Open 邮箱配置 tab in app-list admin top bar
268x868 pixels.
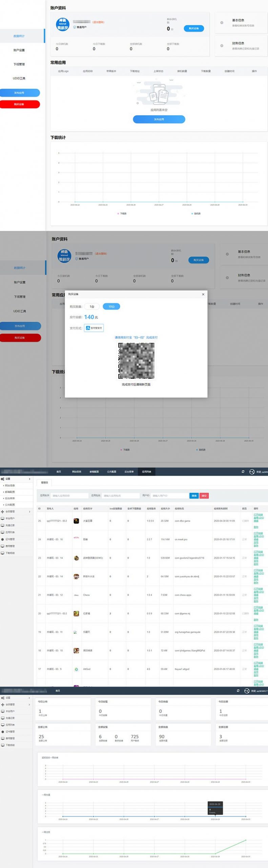pos(94,472)
